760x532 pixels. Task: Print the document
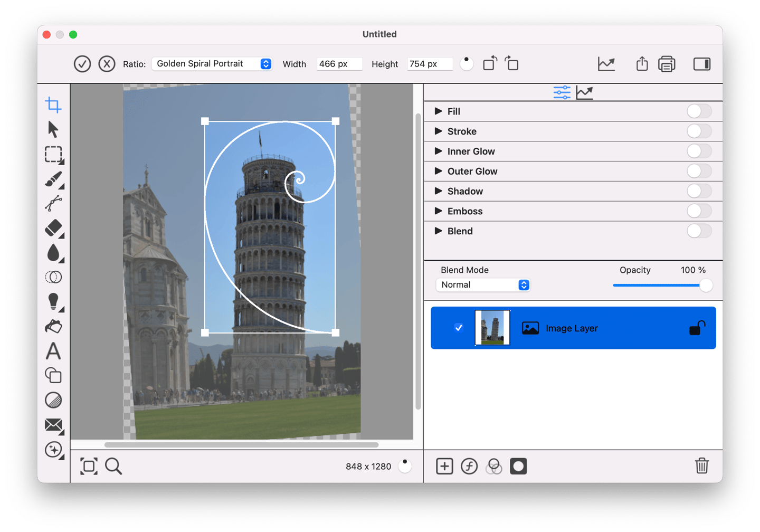click(x=667, y=64)
